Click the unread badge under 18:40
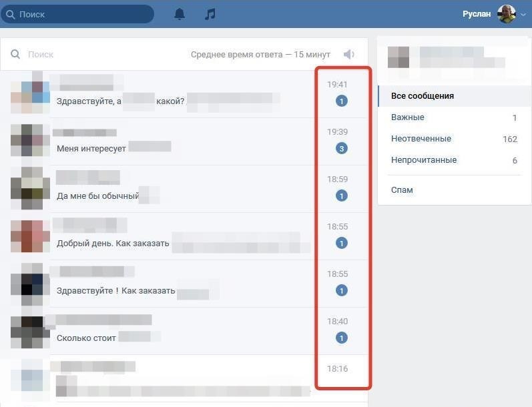Image resolution: width=532 pixels, height=407 pixels. (x=341, y=338)
